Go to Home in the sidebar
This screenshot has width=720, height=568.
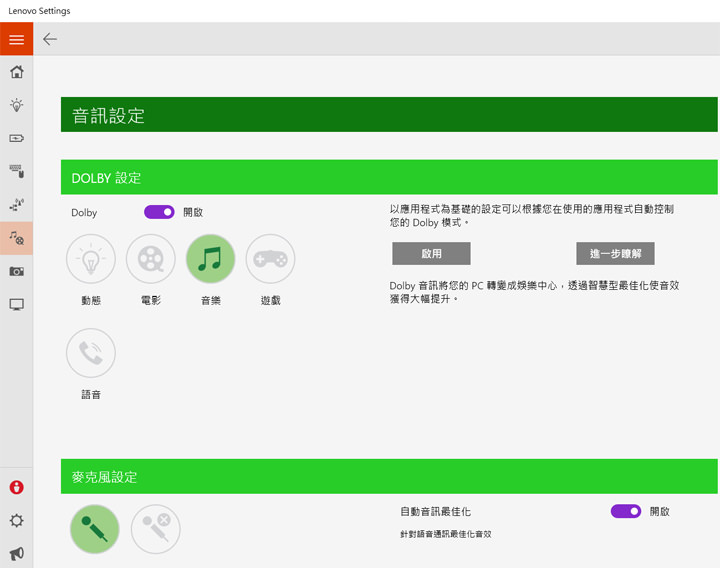[x=16, y=72]
